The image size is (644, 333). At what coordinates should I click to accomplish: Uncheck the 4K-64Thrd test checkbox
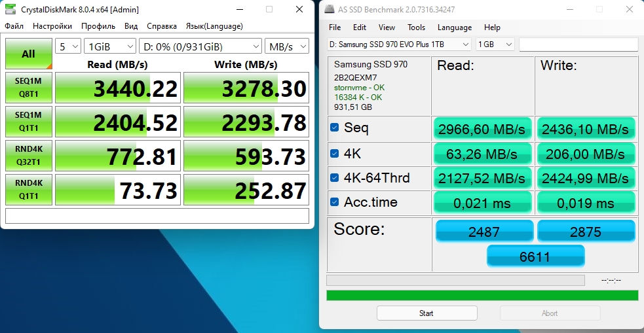[x=335, y=177]
